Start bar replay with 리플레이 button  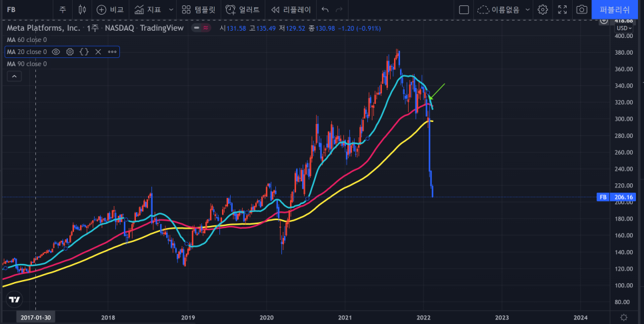click(x=291, y=9)
